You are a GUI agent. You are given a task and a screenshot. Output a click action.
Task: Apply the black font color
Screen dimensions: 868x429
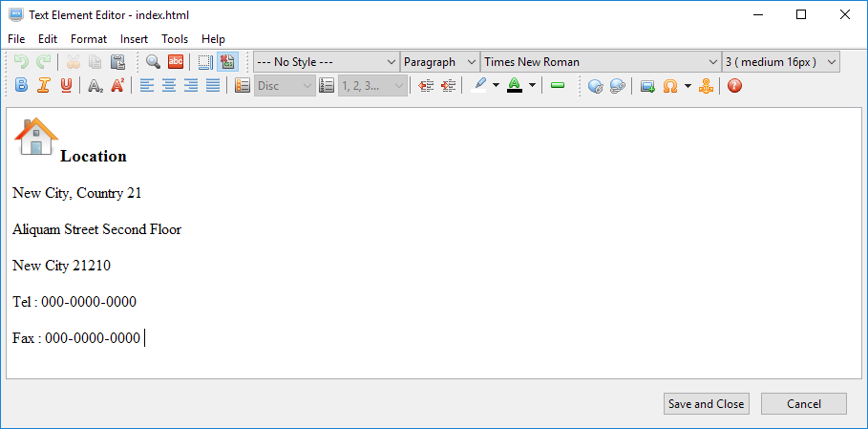[x=515, y=86]
